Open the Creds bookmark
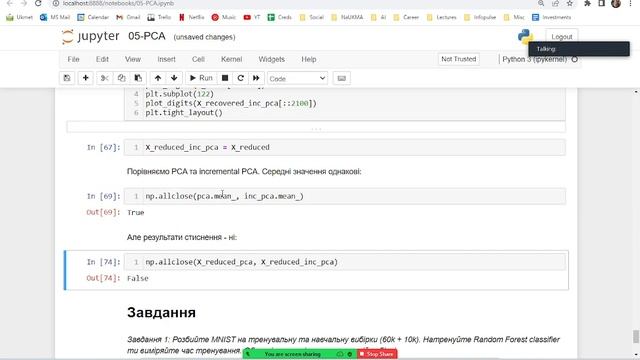This screenshot has height=360, width=640. point(280,17)
